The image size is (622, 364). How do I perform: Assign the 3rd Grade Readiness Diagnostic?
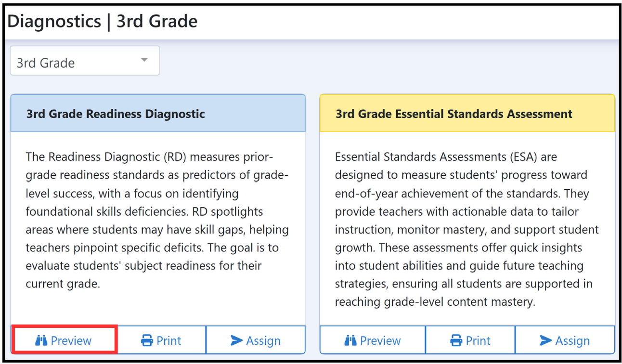pyautogui.click(x=256, y=340)
